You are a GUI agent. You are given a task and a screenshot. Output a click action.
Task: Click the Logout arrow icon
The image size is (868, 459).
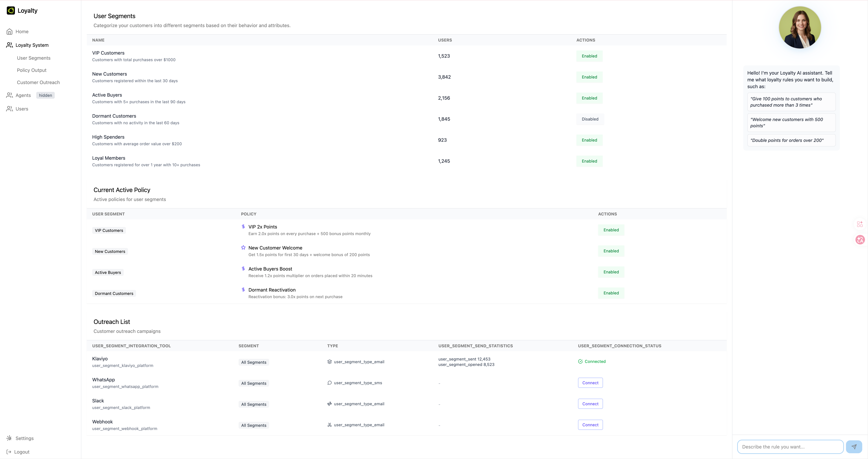9,452
